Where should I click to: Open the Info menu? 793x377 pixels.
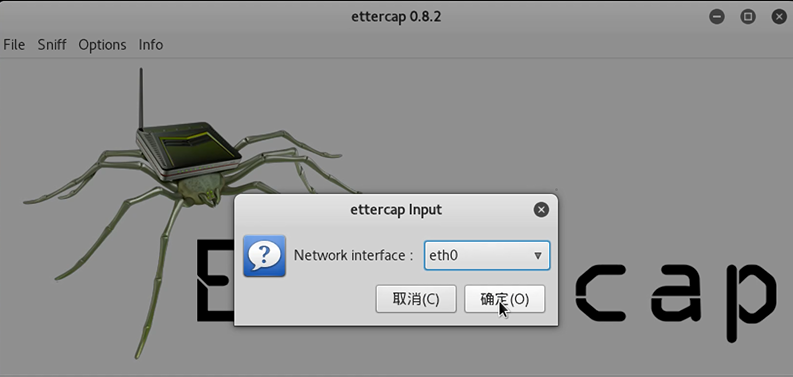(151, 45)
